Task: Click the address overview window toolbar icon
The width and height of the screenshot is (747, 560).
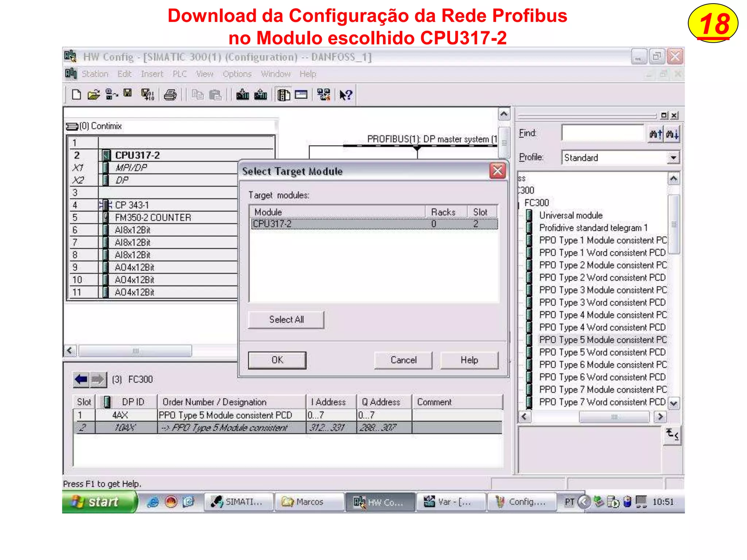Action: [x=301, y=95]
